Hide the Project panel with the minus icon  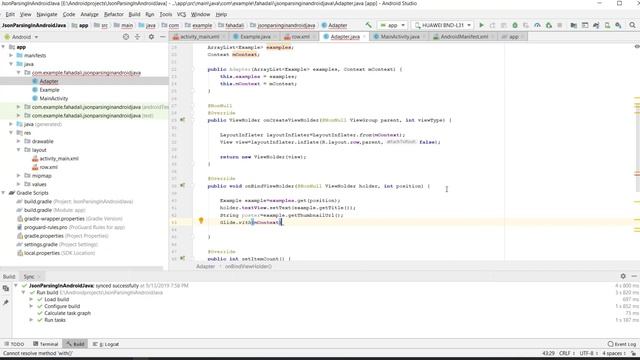click(162, 37)
